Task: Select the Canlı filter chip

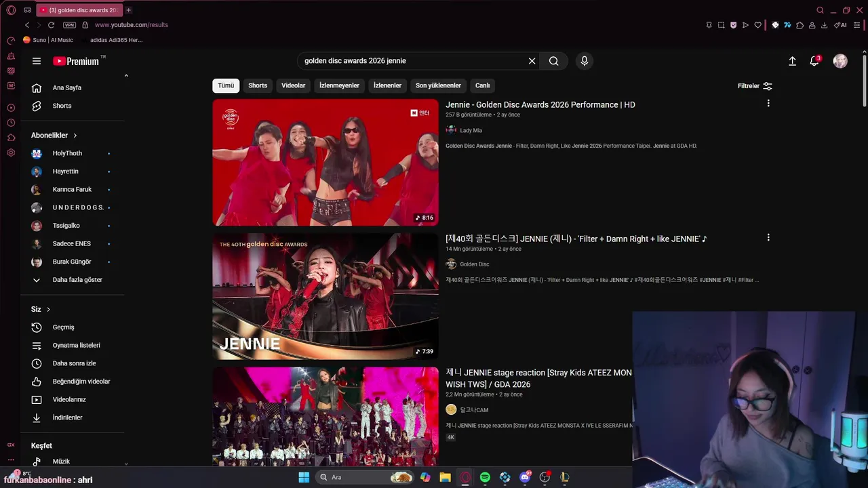Action: [x=482, y=85]
